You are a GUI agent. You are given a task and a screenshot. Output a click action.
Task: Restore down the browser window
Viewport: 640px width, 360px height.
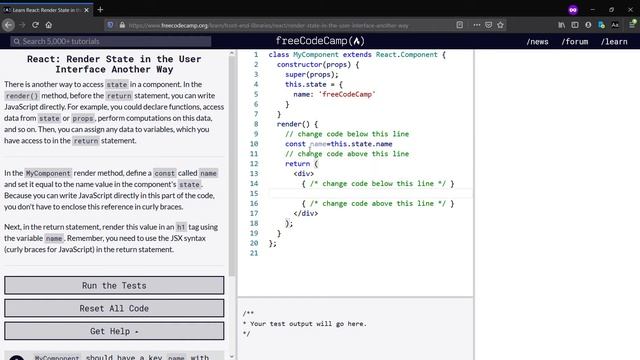(611, 10)
